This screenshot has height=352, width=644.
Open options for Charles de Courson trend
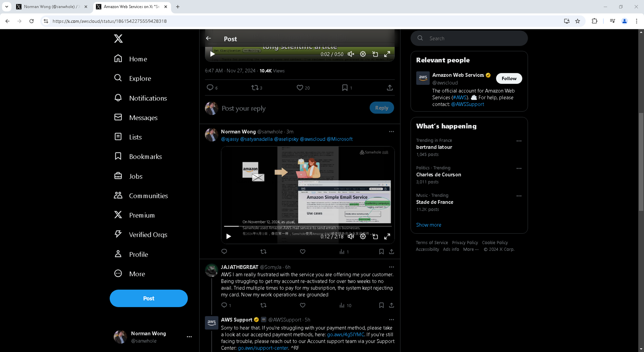pyautogui.click(x=519, y=168)
